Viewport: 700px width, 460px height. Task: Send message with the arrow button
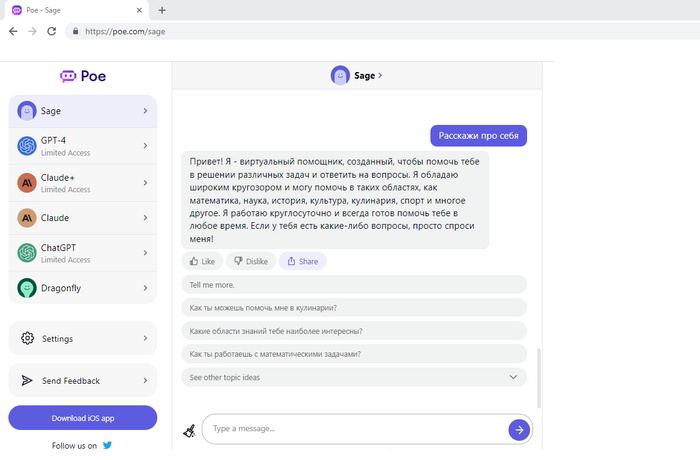519,430
